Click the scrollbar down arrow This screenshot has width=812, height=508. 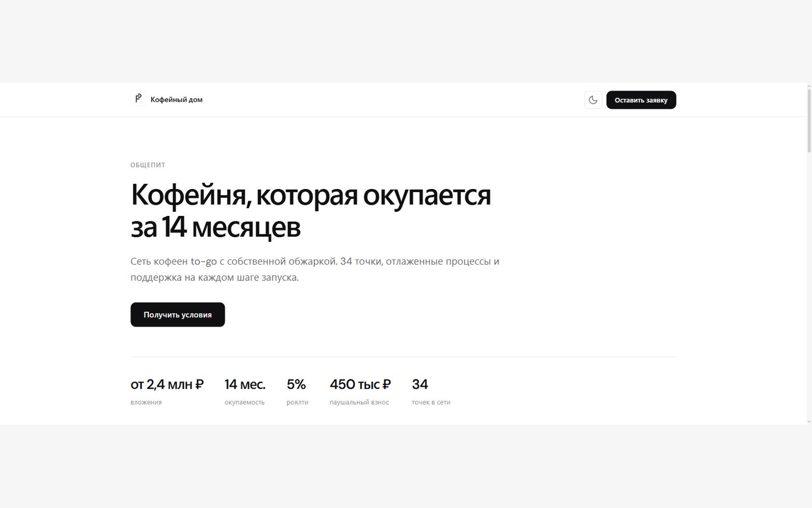(x=809, y=421)
